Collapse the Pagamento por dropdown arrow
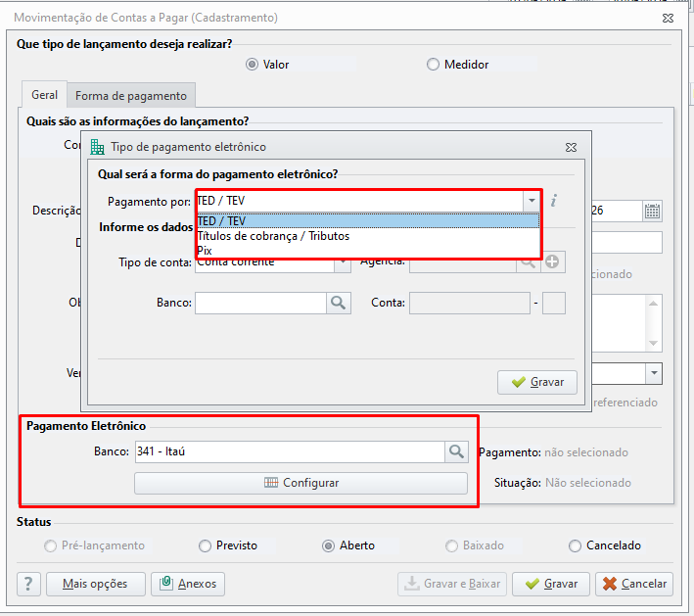 click(x=532, y=201)
